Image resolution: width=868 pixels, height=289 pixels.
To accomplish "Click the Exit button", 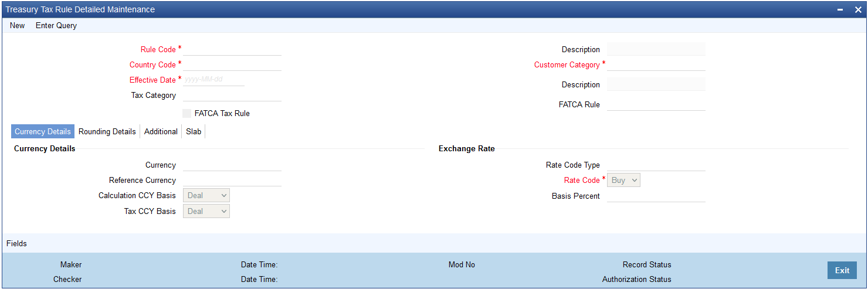I will point(842,270).
